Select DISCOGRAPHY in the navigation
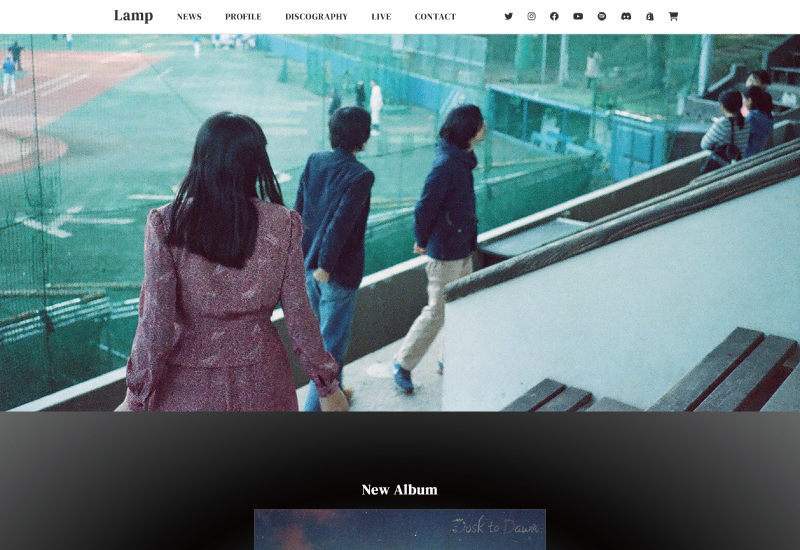The image size is (800, 550). [x=316, y=17]
